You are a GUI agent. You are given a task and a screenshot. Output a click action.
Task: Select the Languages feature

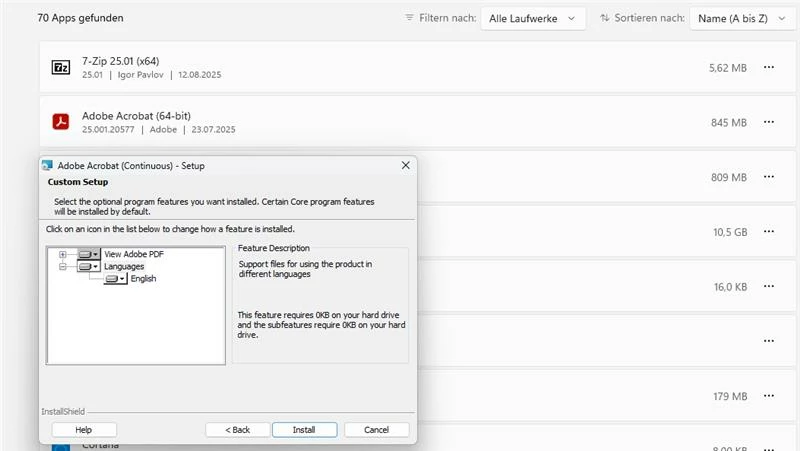124,266
